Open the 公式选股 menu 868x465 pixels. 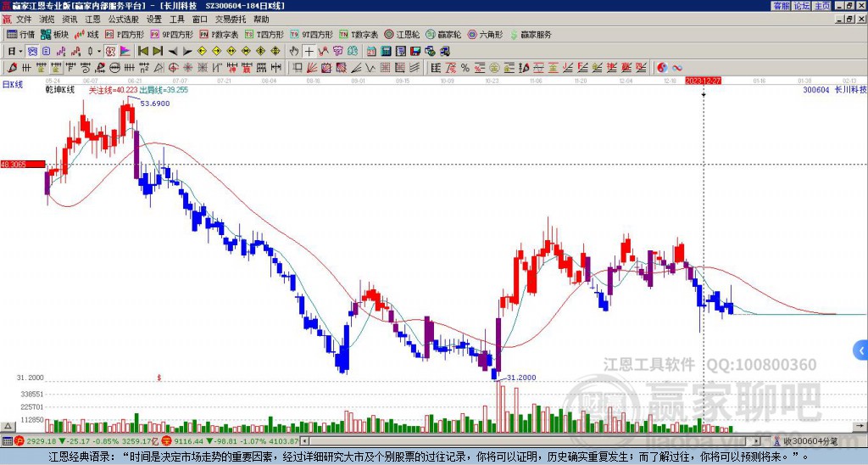(124, 20)
